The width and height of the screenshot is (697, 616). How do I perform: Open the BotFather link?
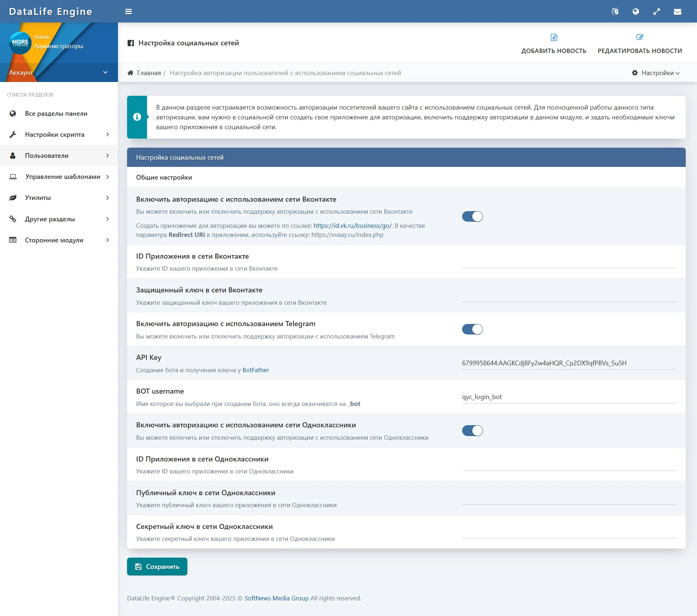click(x=256, y=370)
